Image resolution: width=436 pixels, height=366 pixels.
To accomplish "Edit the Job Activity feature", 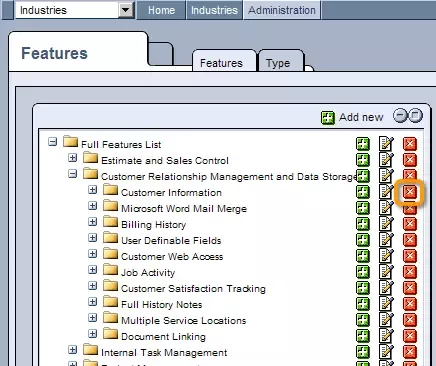I will (386, 272).
